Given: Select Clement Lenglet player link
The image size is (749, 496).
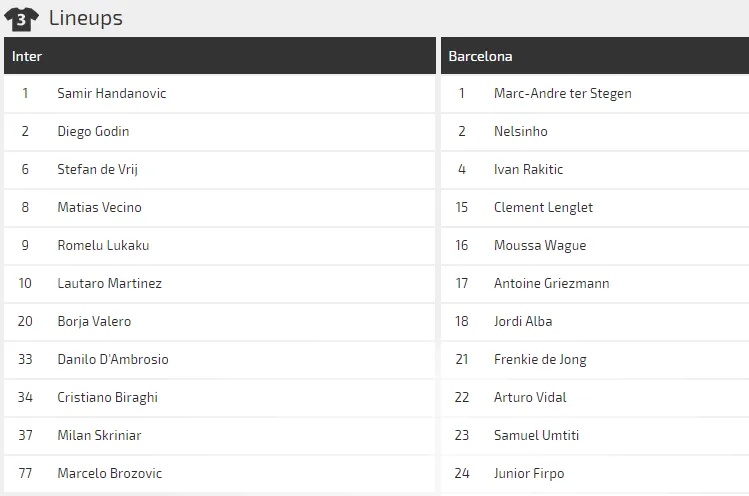Looking at the screenshot, I should [x=543, y=207].
